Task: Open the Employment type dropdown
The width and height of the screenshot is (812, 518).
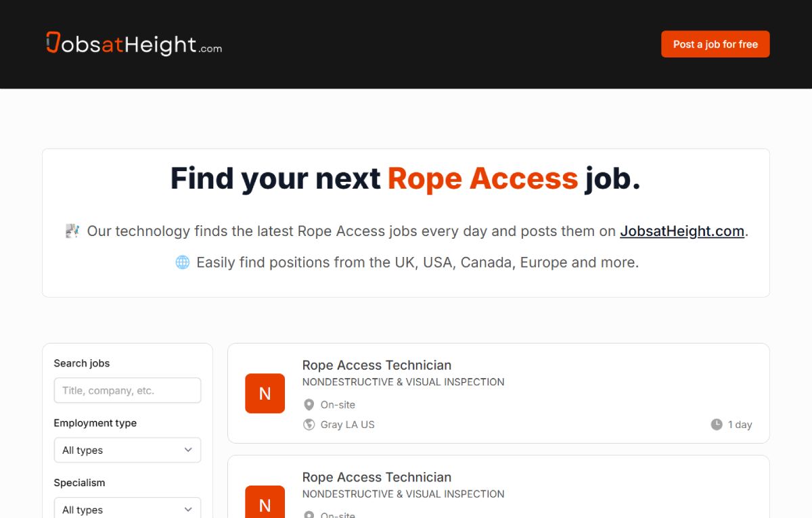Action: click(x=127, y=450)
